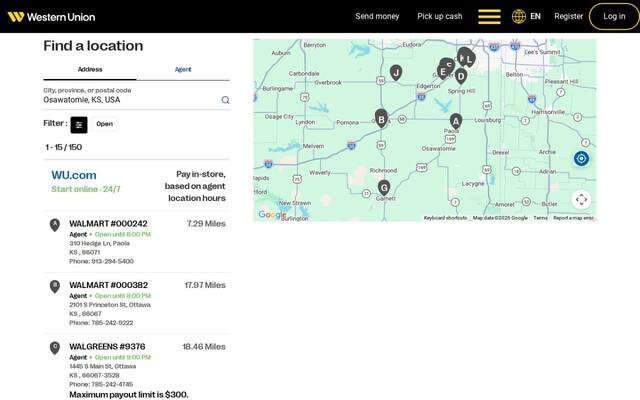Click phone number 913-294-5400
Image resolution: width=640 pixels, height=400 pixels.
(x=112, y=261)
